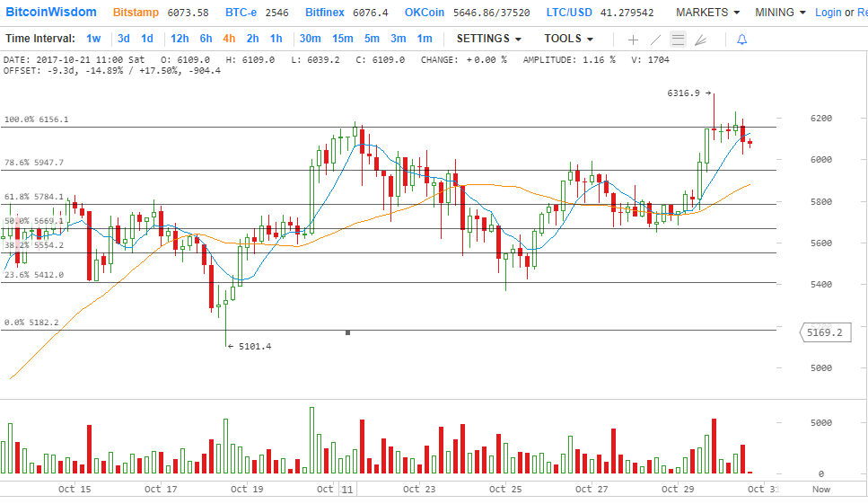Choose the 15m time interval
Viewport: 868px width, 504px height.
click(x=342, y=39)
